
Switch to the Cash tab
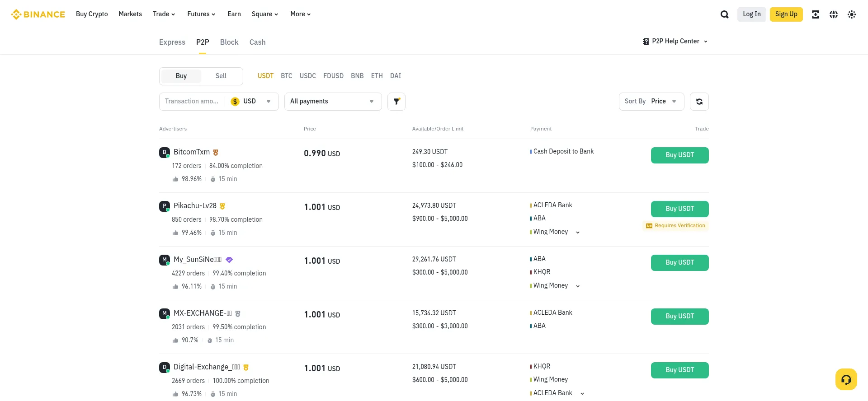click(258, 42)
